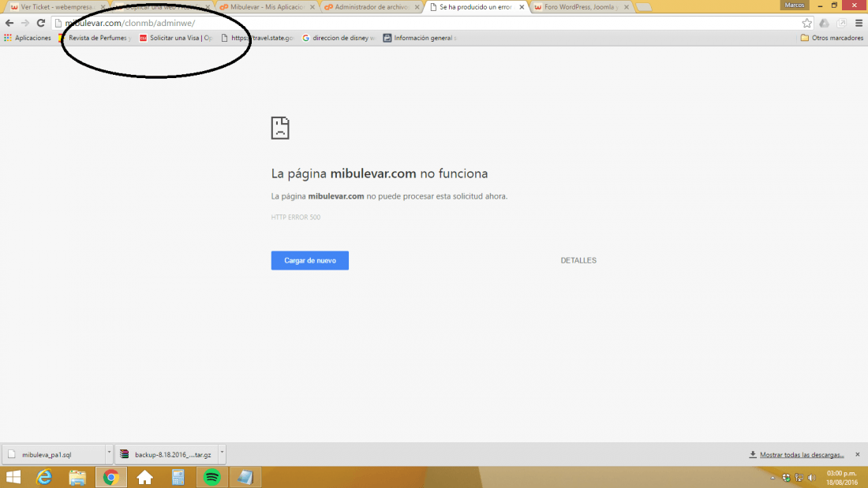Switch to the Administrador de archivos tab
Viewport: 868px width, 488px height.
[x=371, y=7]
